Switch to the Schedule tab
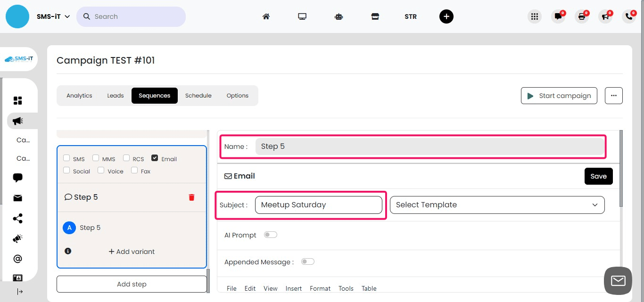 [x=198, y=95]
